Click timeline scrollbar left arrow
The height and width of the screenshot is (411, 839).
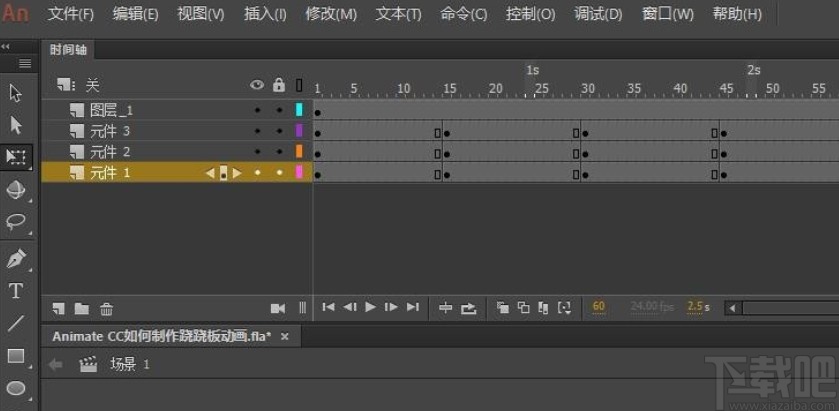click(733, 308)
